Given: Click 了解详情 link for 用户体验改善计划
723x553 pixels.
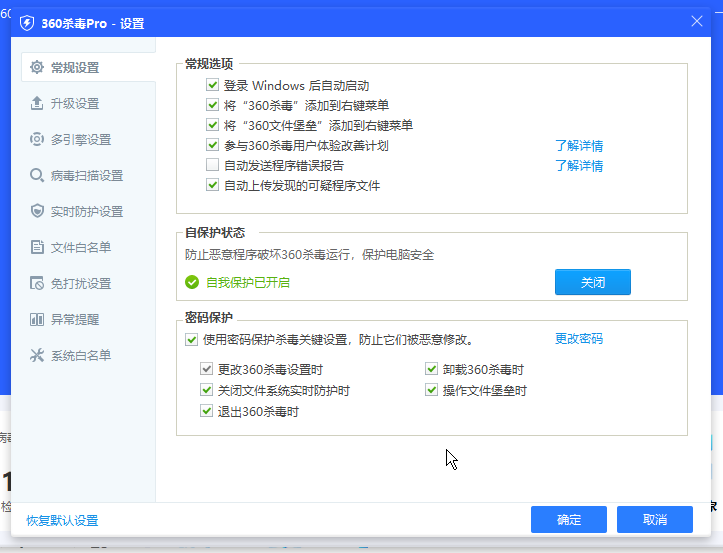Looking at the screenshot, I should coord(579,146).
